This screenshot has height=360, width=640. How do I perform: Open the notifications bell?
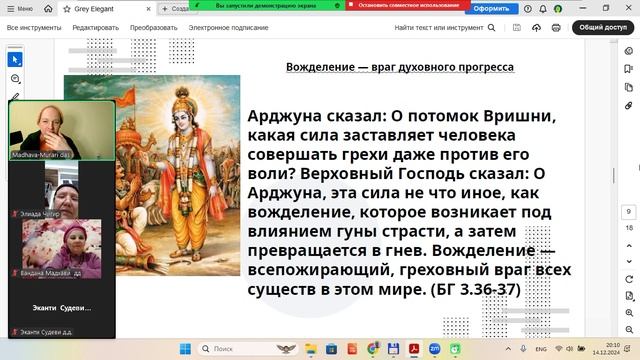[542, 9]
